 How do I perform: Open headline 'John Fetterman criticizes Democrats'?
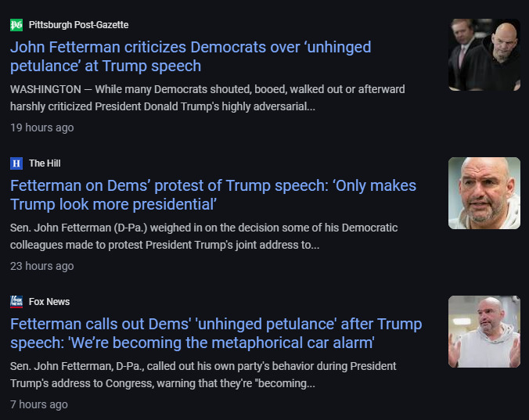click(191, 56)
